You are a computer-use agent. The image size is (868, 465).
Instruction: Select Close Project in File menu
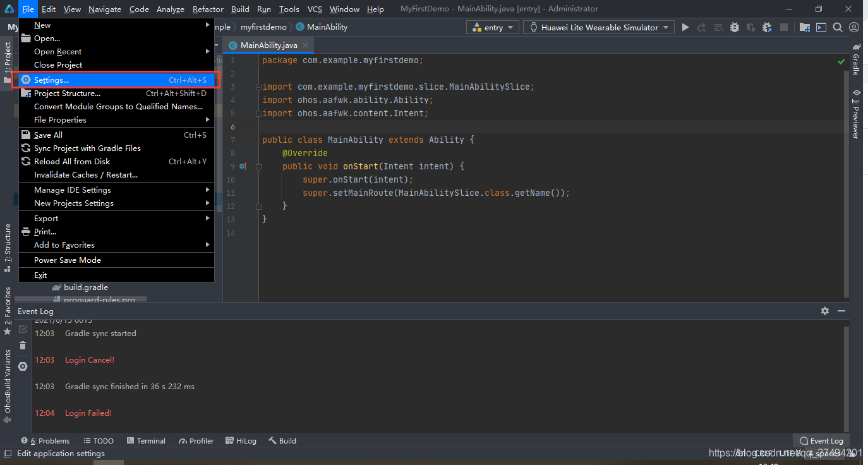[x=116, y=65]
